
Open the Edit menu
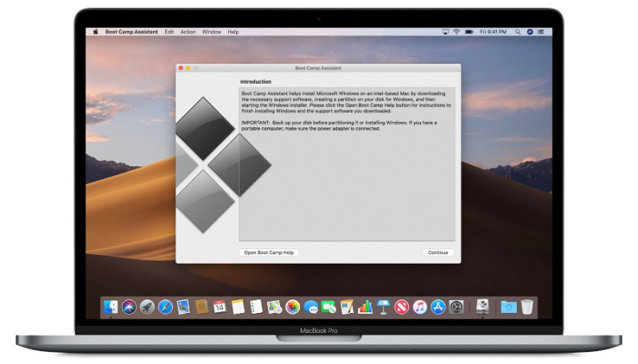(169, 32)
